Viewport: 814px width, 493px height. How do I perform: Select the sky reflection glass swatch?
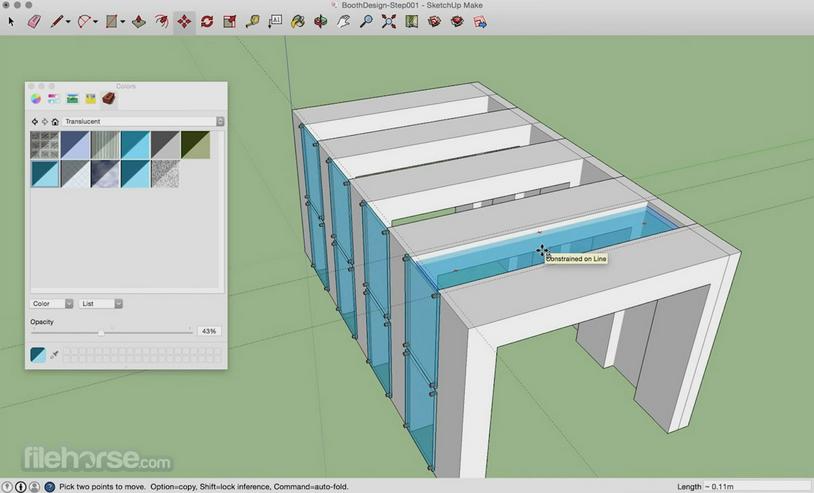click(x=105, y=173)
